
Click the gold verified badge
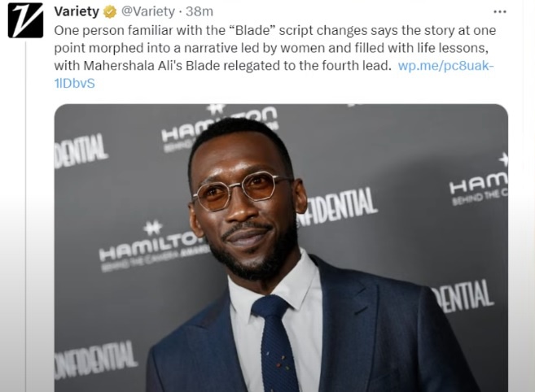click(110, 12)
